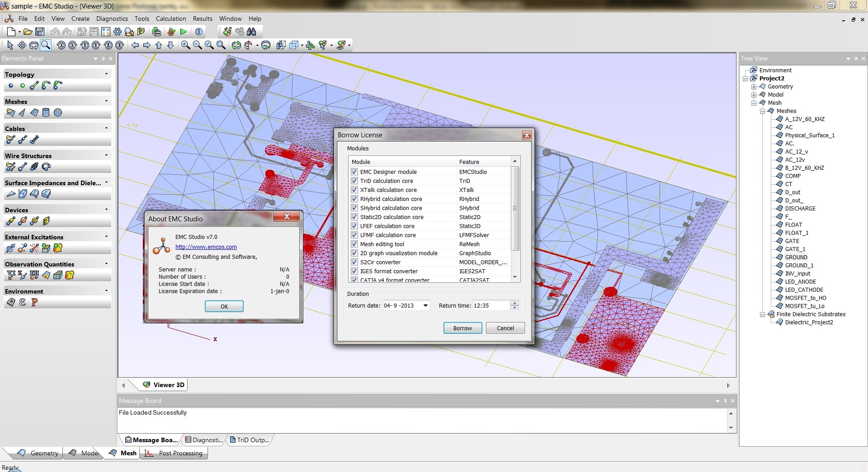Expand the Model node in Tree View
The image size is (868, 472).
pyautogui.click(x=754, y=95)
